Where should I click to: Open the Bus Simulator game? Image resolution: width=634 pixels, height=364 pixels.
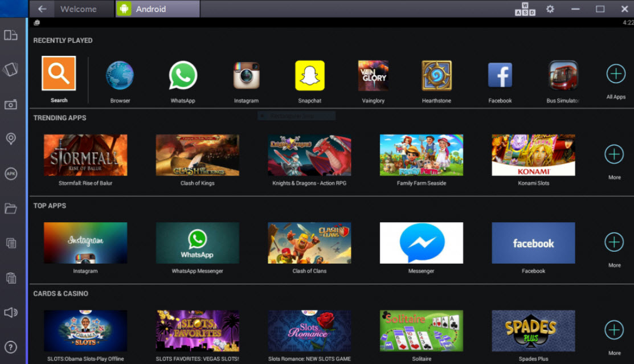[x=563, y=75]
